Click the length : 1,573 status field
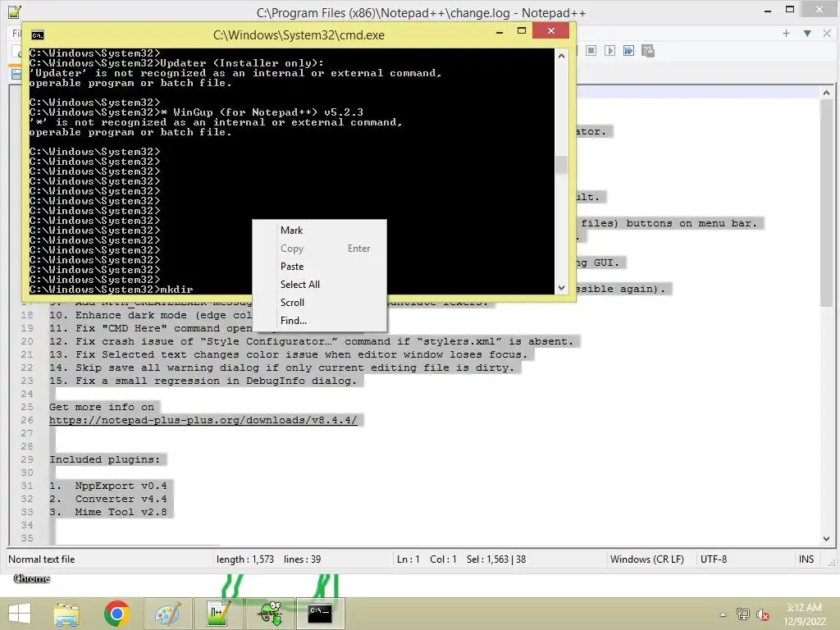Viewport: 840px width, 630px height. [x=244, y=559]
